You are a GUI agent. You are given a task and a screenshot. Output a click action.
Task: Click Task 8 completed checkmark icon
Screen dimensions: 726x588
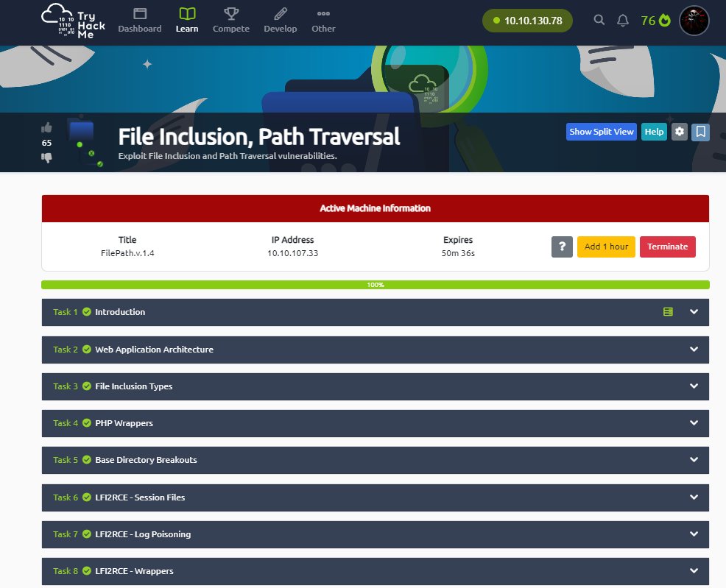87,571
